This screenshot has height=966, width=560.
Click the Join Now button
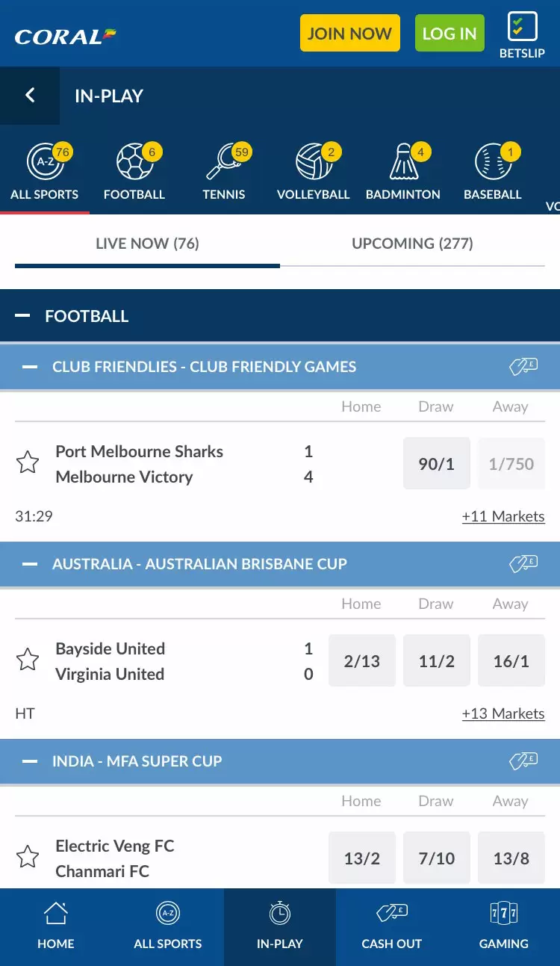350,34
